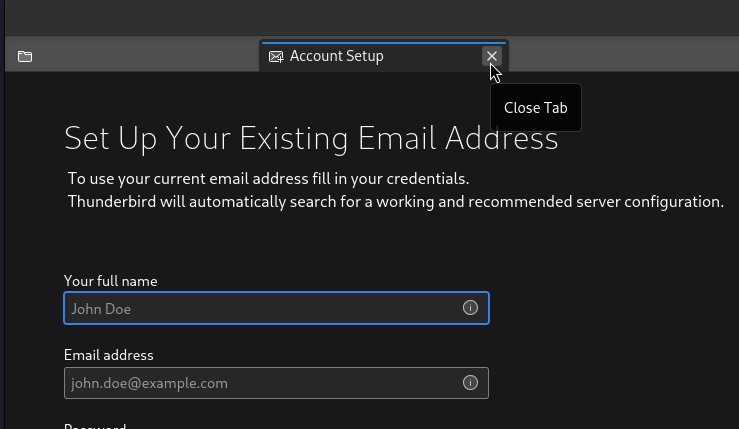
Task: Click the 'Your full name' label
Action: pyautogui.click(x=110, y=281)
